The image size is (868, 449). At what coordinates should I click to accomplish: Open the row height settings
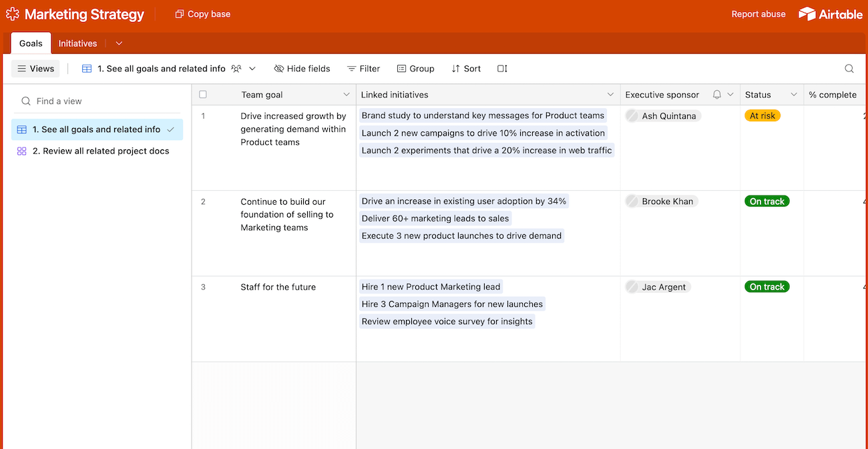pos(502,68)
